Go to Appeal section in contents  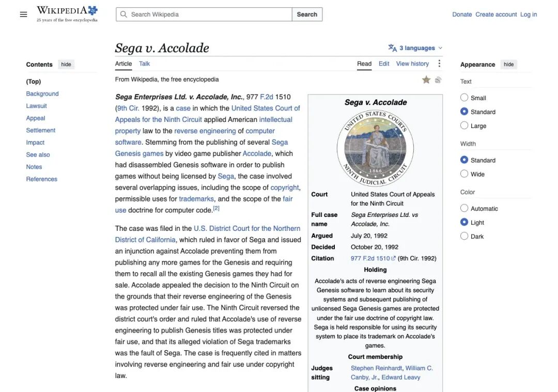click(x=36, y=118)
